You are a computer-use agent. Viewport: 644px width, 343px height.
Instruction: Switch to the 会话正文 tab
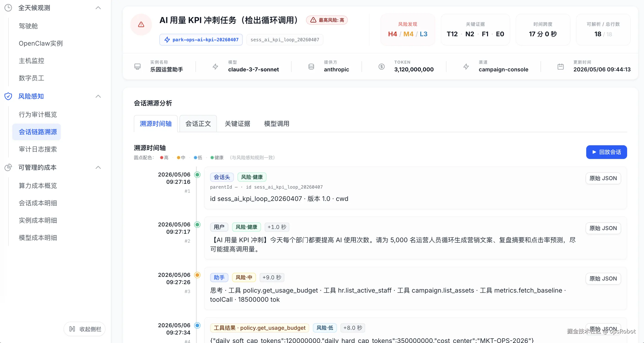point(198,124)
